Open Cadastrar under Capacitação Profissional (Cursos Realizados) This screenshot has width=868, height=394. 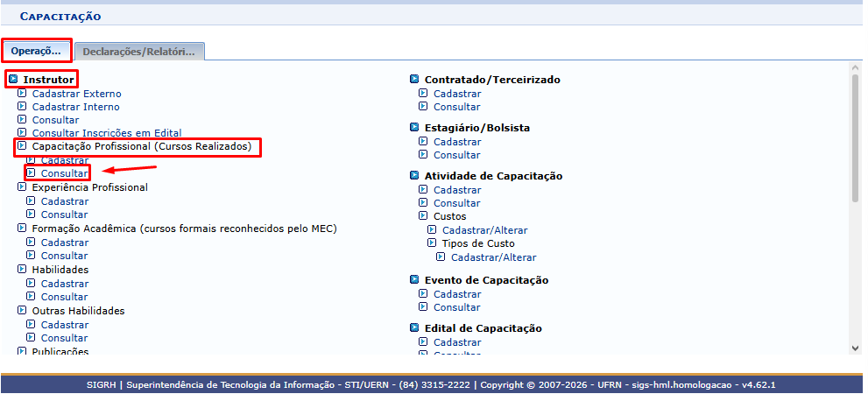point(65,160)
